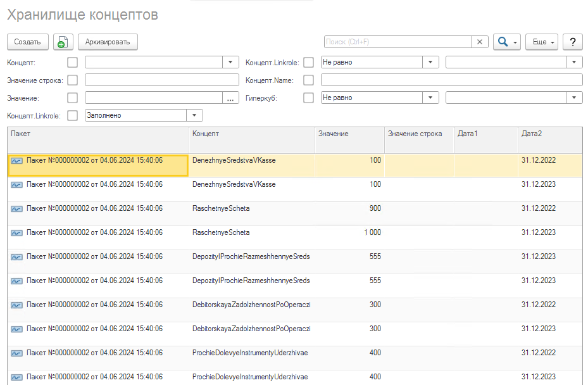Viewport: 588px width, 385px height.
Task: Click date 31.12.2023 in RaschetnyeScheta 1 000 row
Action: tap(539, 232)
